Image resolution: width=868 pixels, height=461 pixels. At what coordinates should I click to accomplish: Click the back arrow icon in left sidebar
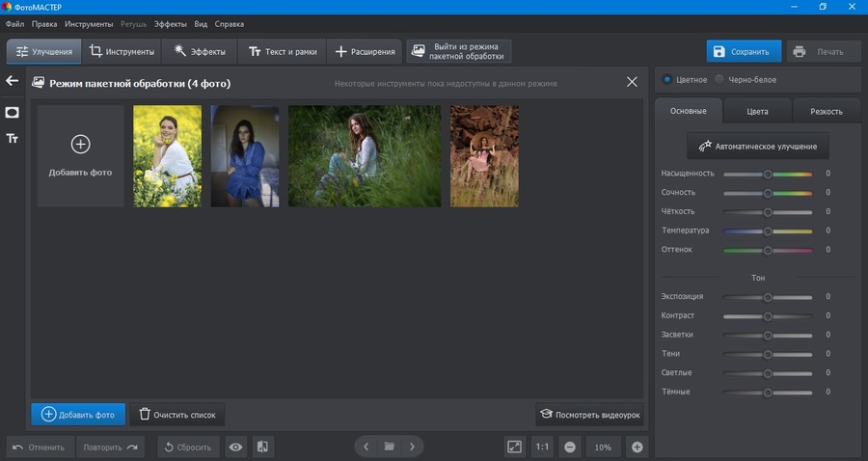coord(13,81)
